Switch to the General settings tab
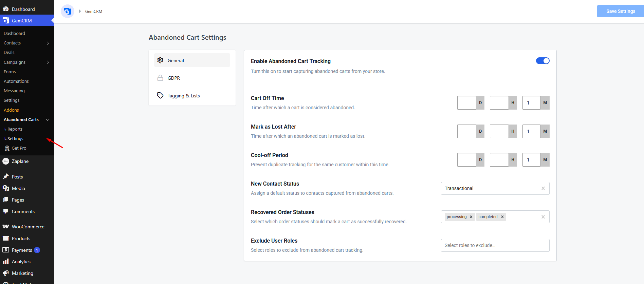The height and width of the screenshot is (284, 644). (x=192, y=60)
